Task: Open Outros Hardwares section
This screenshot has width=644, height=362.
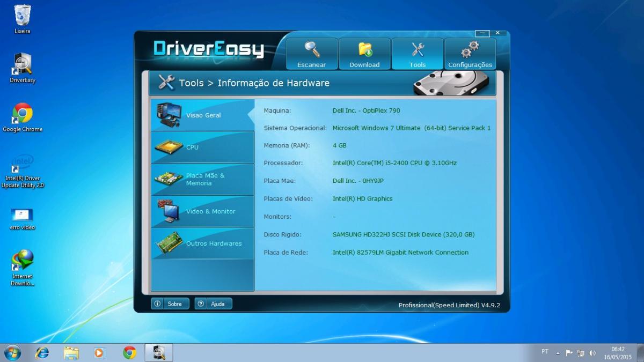Action: tap(202, 243)
